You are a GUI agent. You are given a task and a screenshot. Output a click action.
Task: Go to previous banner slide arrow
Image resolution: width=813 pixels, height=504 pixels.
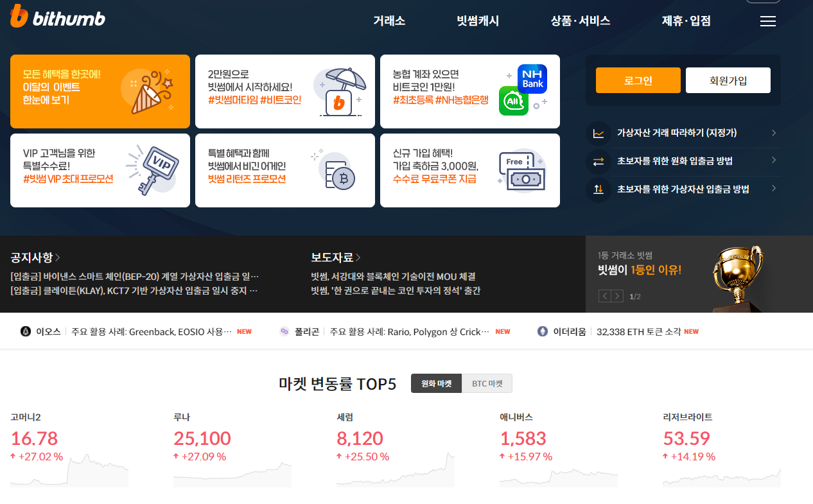[x=604, y=296]
